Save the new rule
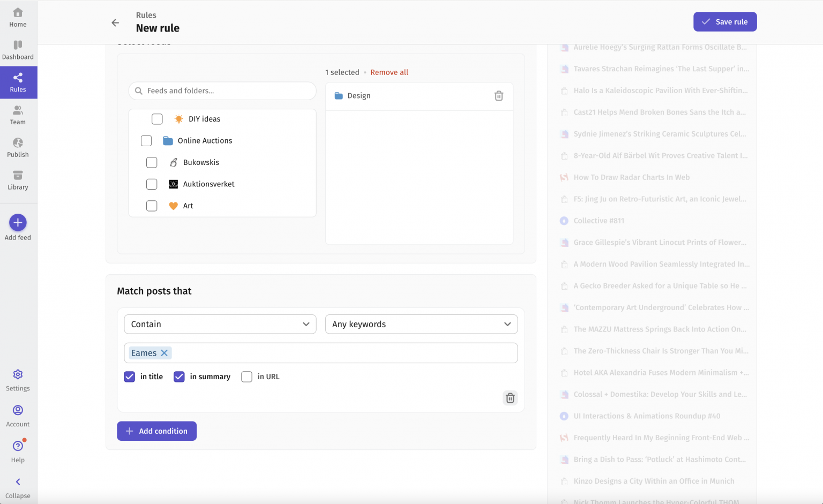 click(725, 21)
